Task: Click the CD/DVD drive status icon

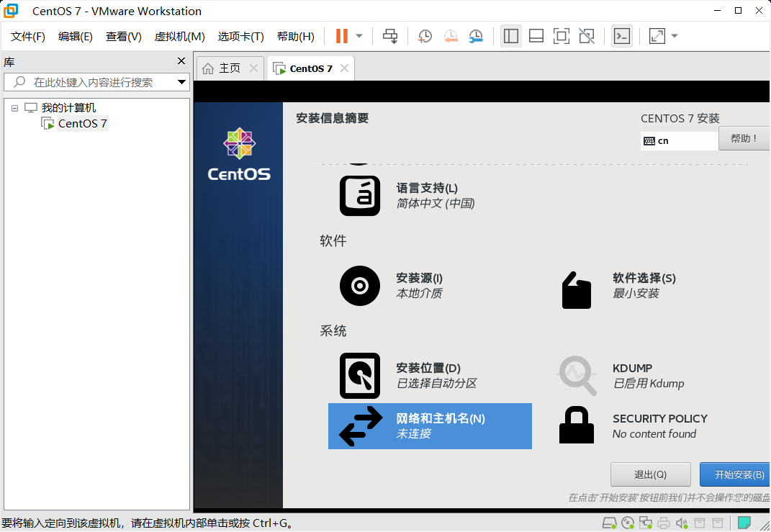Action: pyautogui.click(x=628, y=523)
